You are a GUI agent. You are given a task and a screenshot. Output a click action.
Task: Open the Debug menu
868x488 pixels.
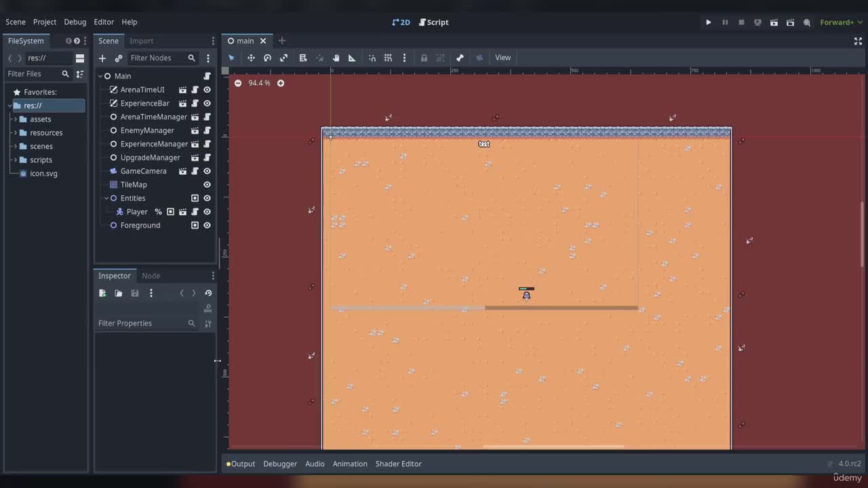pos(75,22)
